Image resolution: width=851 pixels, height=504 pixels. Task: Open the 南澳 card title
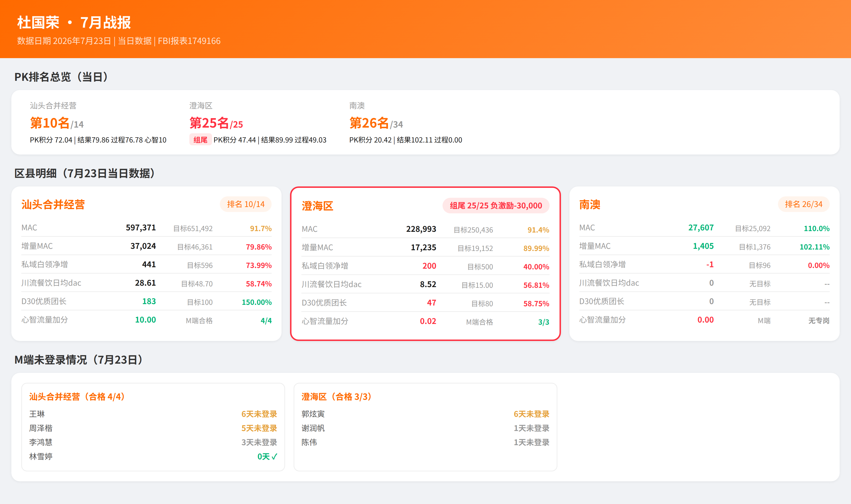point(590,204)
